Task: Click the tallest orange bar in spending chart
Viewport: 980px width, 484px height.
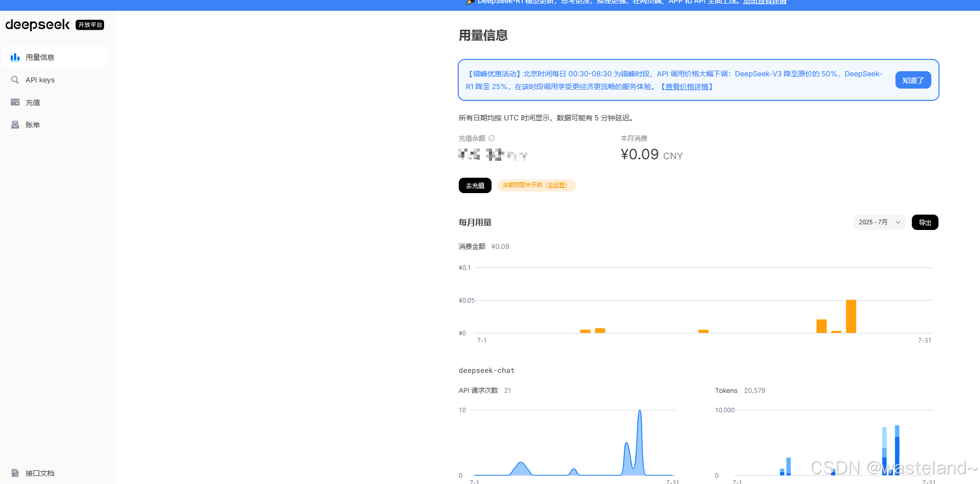Action: point(851,316)
